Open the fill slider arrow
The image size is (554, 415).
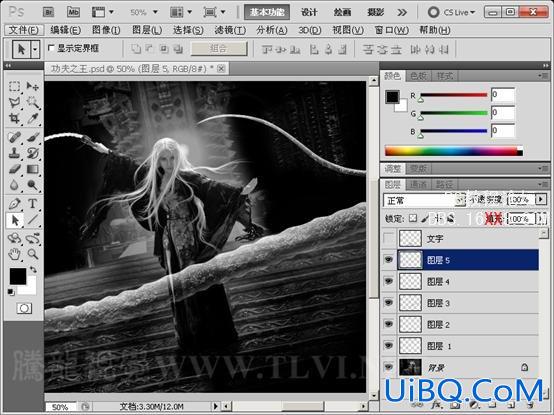tap(541, 219)
